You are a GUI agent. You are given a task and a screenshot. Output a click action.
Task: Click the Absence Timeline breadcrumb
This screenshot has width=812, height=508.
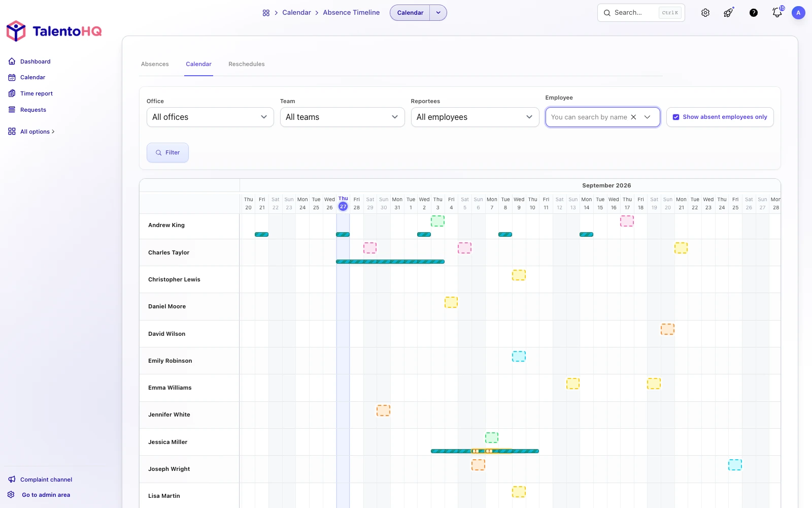pyautogui.click(x=351, y=13)
